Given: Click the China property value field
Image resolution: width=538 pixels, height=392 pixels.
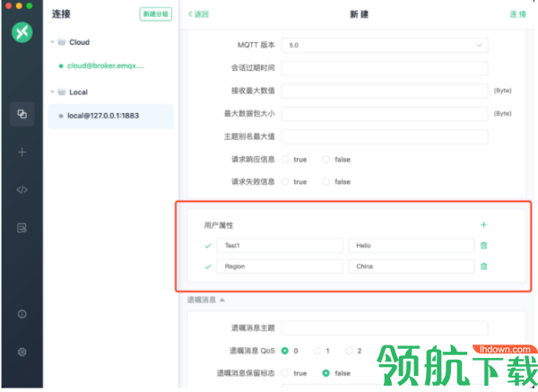Looking at the screenshot, I should pos(412,266).
